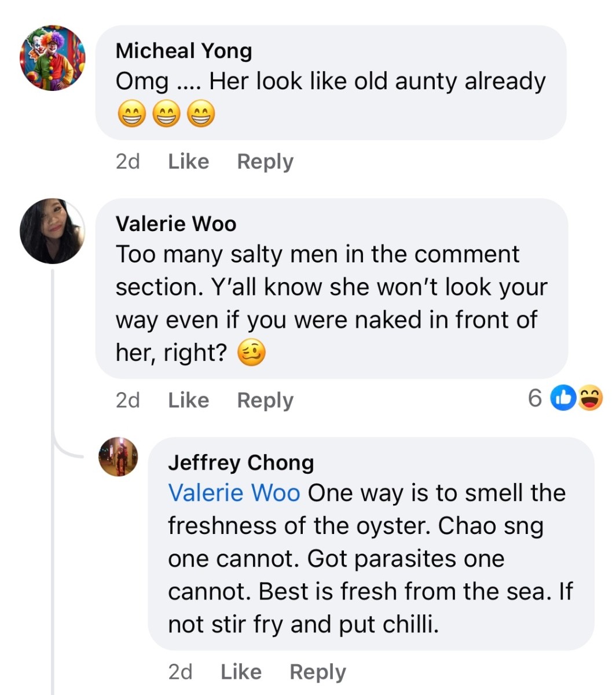616x695 pixels.
Task: Like Jeffrey Chong's reply
Action: (241, 672)
